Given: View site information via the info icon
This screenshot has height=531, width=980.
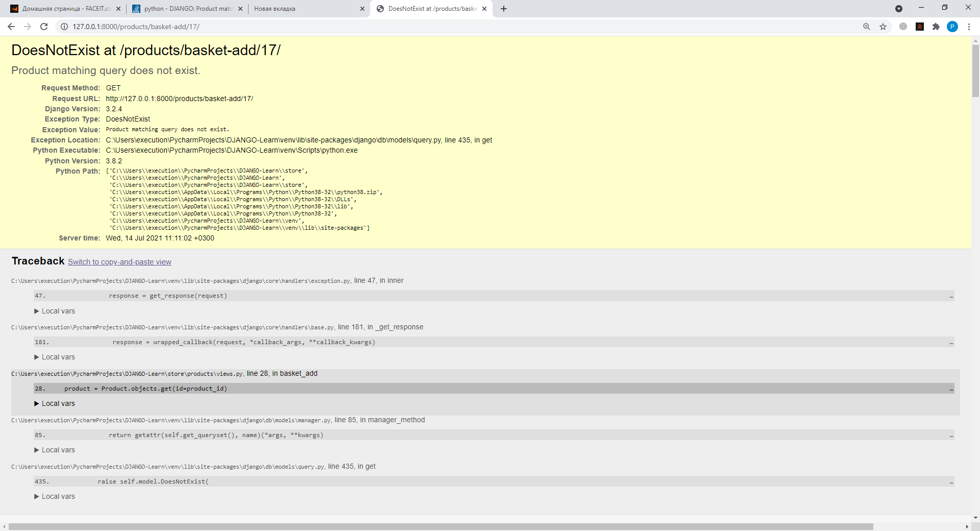Looking at the screenshot, I should coord(63,27).
